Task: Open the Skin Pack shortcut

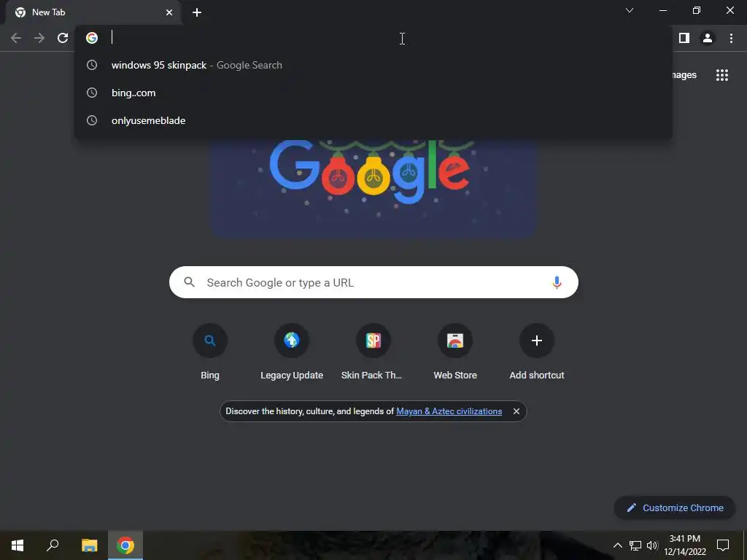Action: 373,352
